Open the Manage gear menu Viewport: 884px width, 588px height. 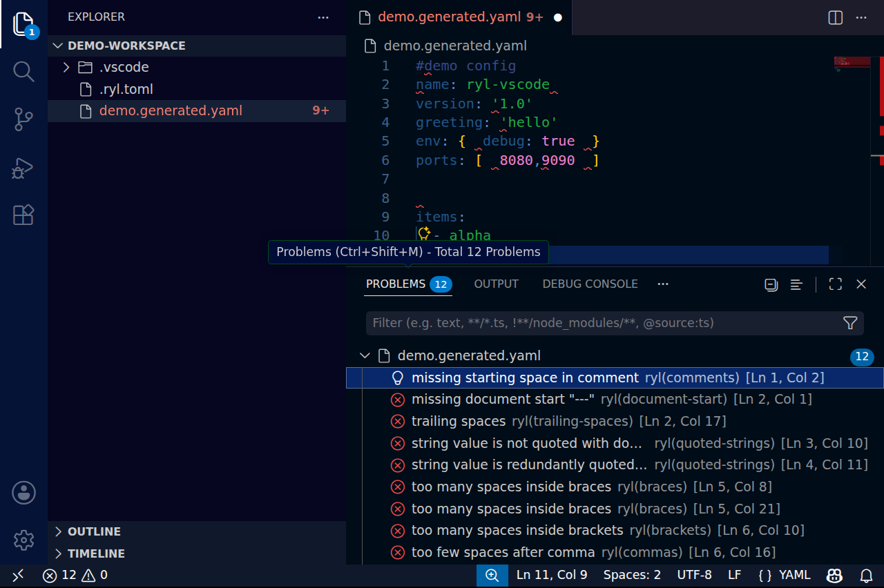coord(23,540)
